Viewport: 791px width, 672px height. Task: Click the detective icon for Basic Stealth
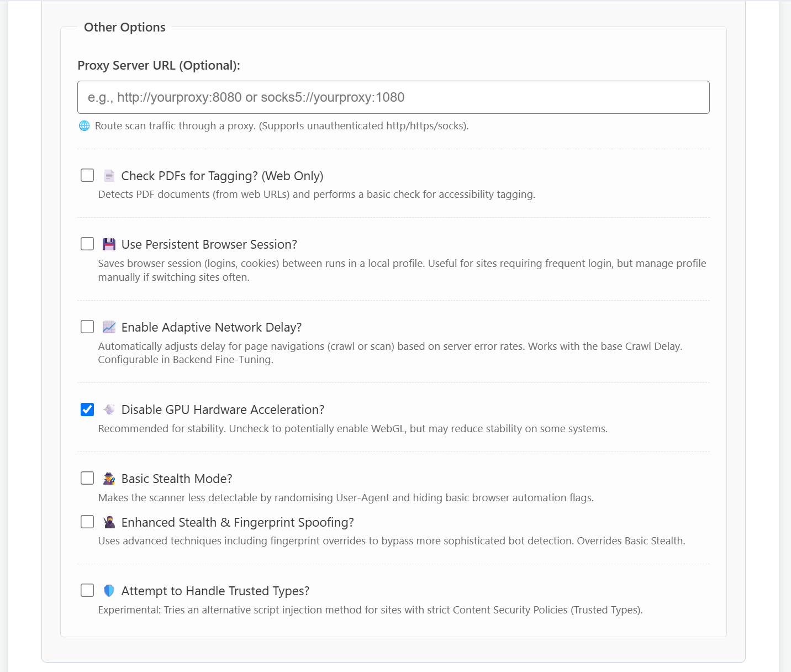coord(109,479)
